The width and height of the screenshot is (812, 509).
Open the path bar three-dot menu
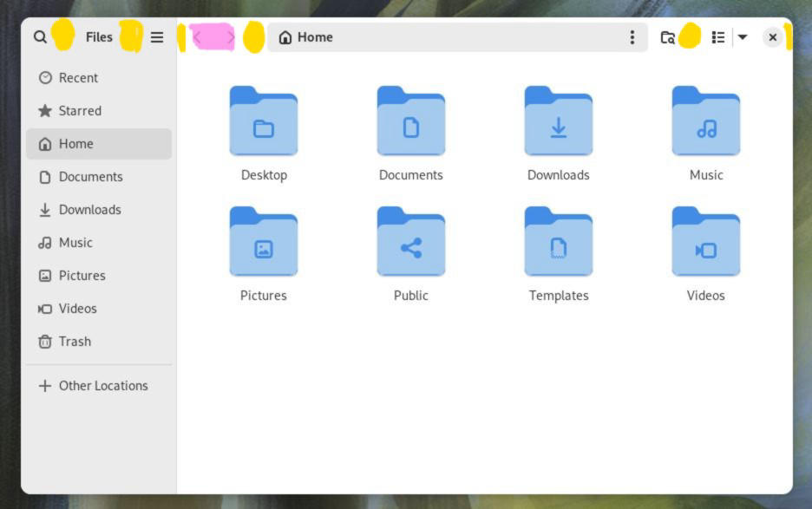pos(632,37)
